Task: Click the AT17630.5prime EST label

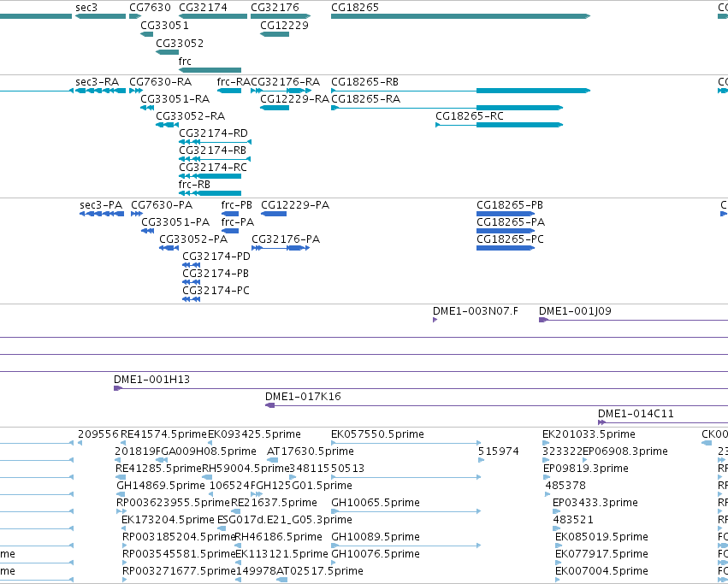Action: [311, 451]
